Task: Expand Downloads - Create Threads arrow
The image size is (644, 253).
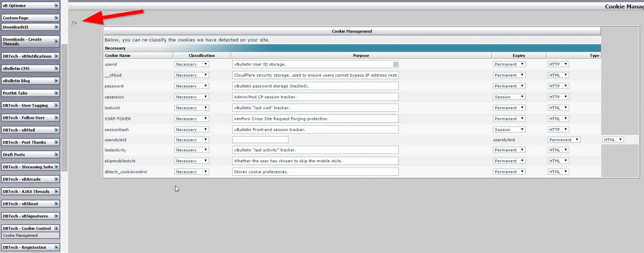Action: pos(56,41)
